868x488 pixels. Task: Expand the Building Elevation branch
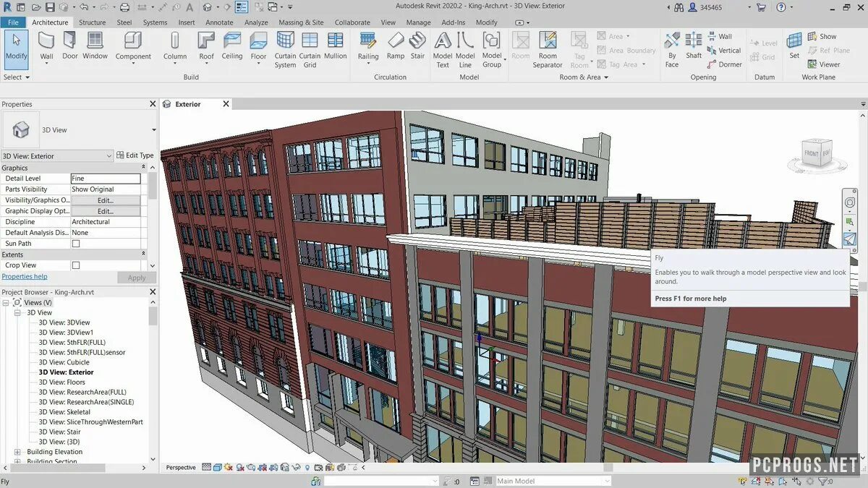[x=17, y=452]
